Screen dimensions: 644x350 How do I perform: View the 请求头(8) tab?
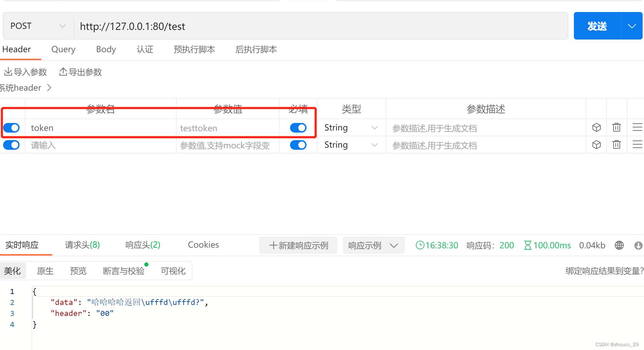[82, 245]
